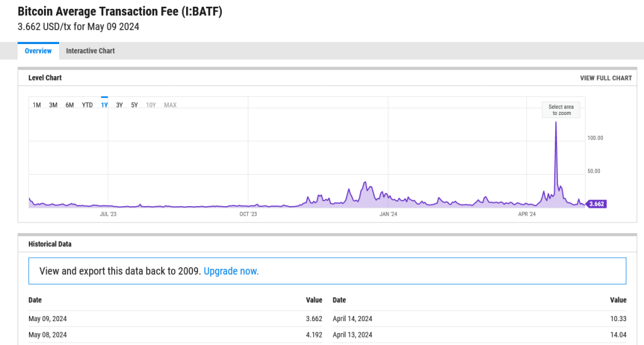Click the Upgrade now link
The height and width of the screenshot is (345, 644).
[231, 271]
